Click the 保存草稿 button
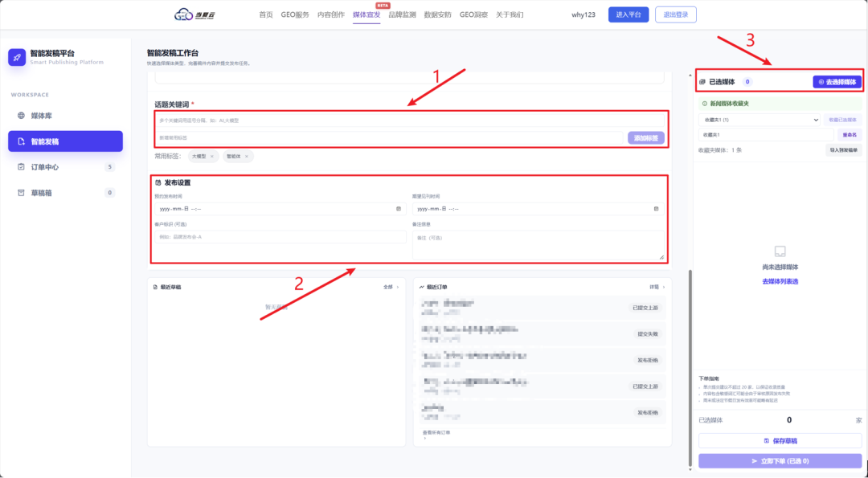 point(780,441)
